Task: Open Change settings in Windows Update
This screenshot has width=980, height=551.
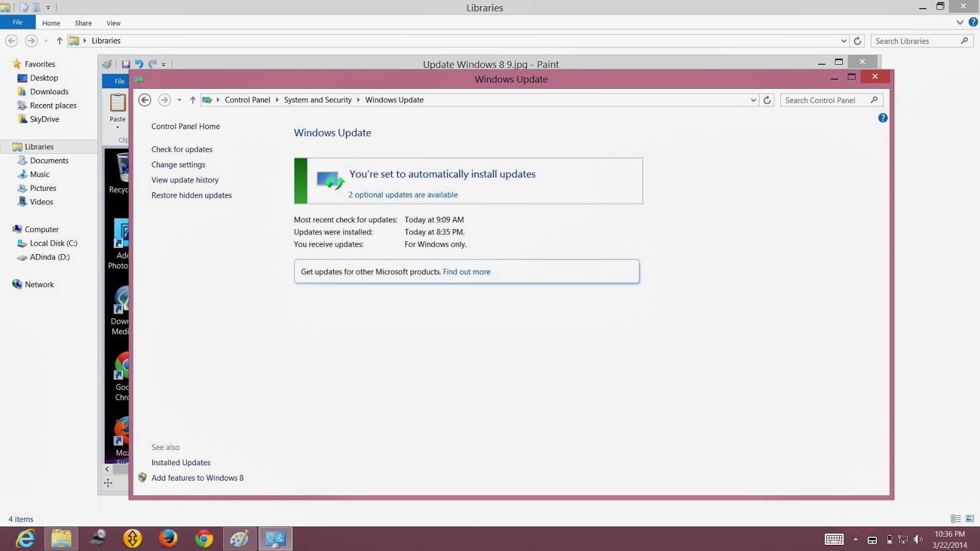Action: (178, 165)
